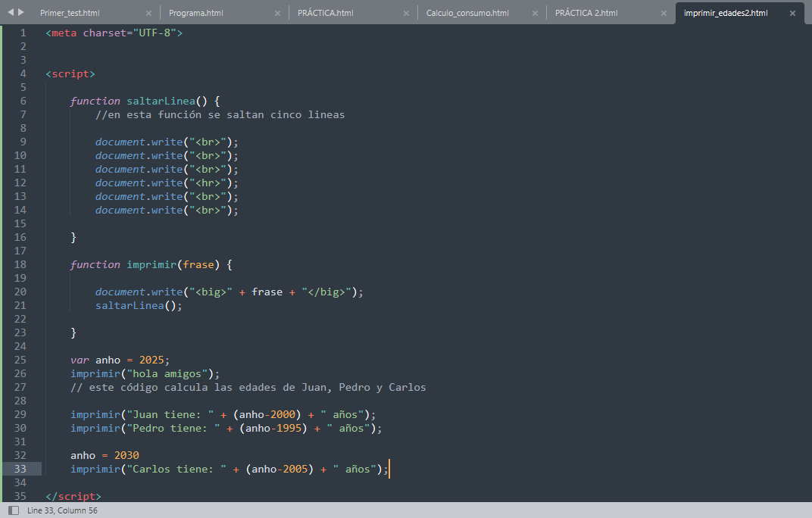Click the opening <script> tag

tap(70, 74)
